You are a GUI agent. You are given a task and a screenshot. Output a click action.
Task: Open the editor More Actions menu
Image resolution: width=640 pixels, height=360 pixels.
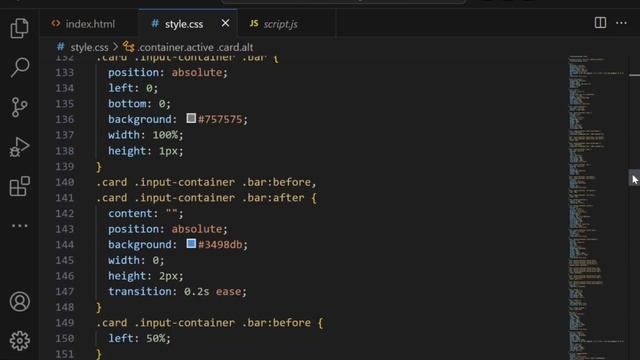coord(621,23)
